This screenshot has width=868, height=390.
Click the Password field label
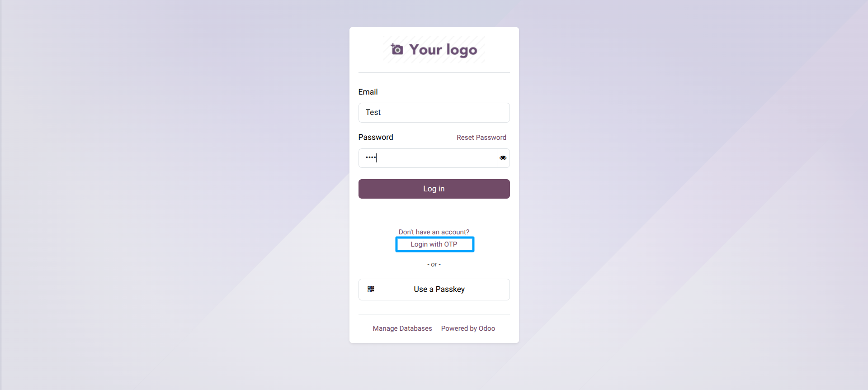(376, 137)
